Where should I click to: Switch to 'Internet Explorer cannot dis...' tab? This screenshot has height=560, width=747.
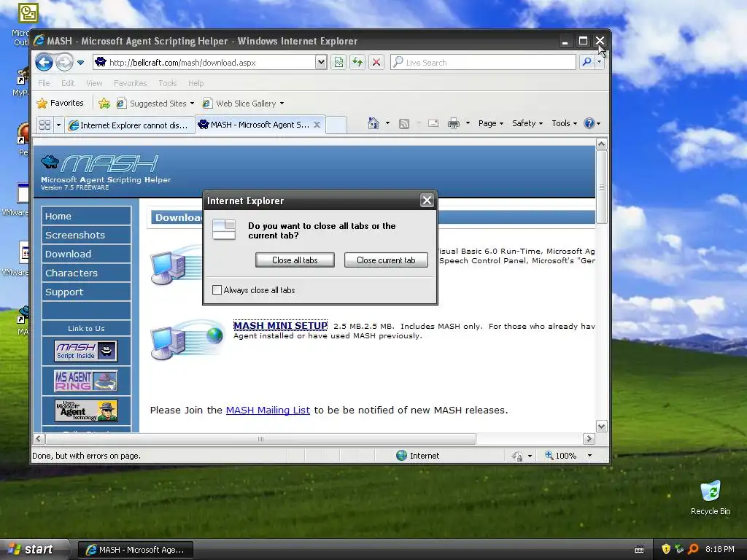pos(130,125)
